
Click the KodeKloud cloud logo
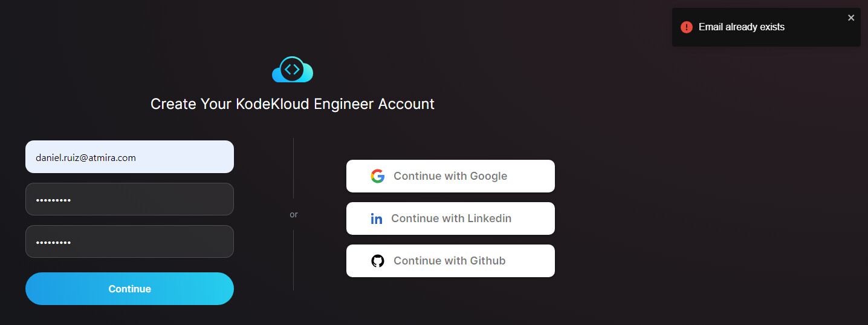pyautogui.click(x=293, y=70)
